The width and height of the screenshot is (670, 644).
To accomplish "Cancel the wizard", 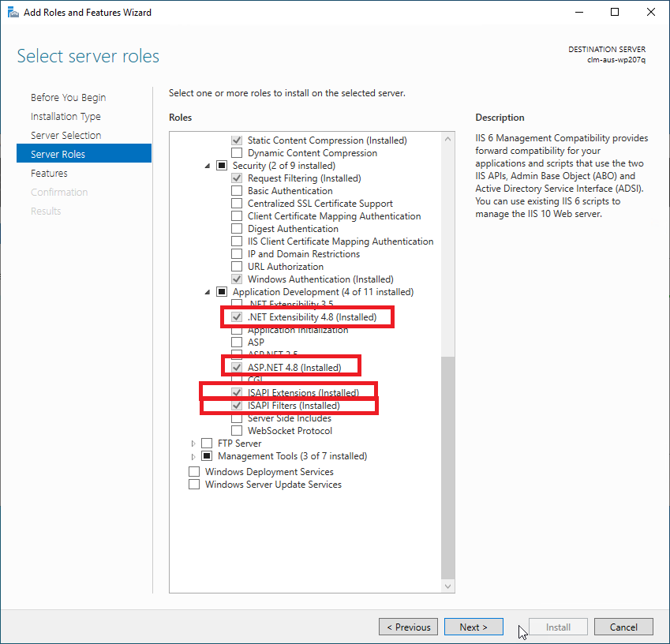I will pyautogui.click(x=624, y=627).
